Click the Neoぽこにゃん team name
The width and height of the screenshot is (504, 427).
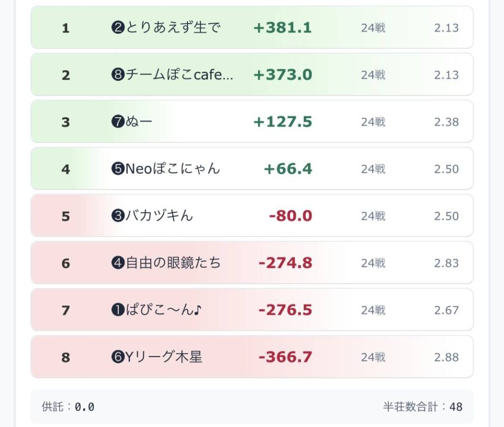tap(165, 169)
